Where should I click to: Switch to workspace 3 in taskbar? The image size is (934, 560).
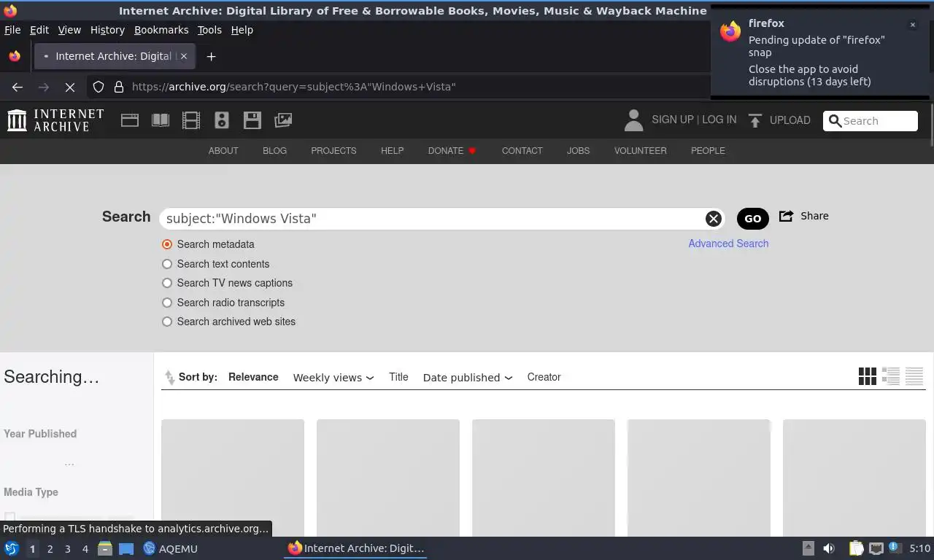(67, 548)
